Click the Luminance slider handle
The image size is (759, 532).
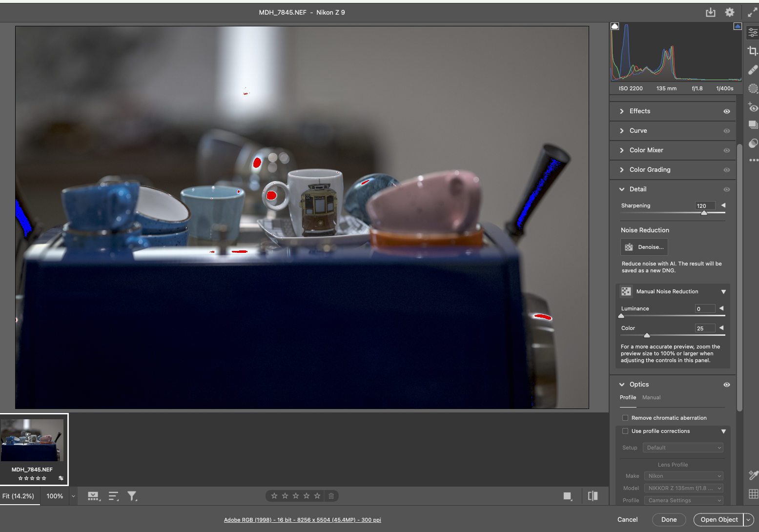click(x=621, y=316)
